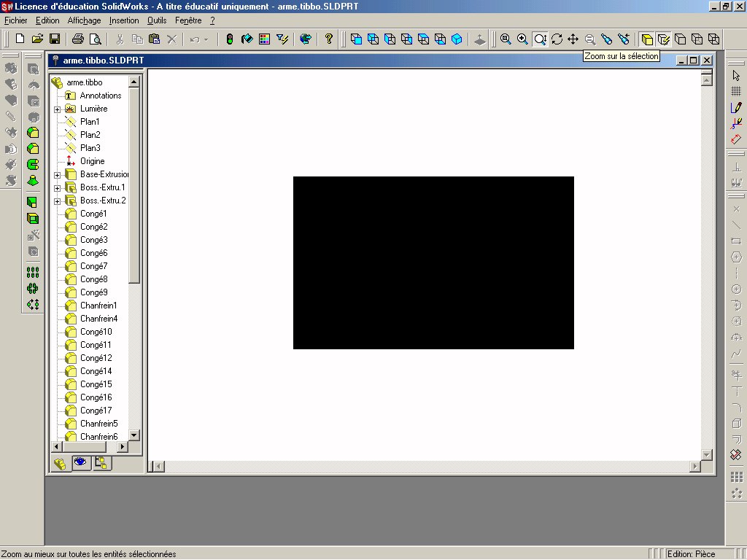Screen dimensions: 747x560
Task: Open the multicolor grid color editor icon
Action: [x=264, y=39]
